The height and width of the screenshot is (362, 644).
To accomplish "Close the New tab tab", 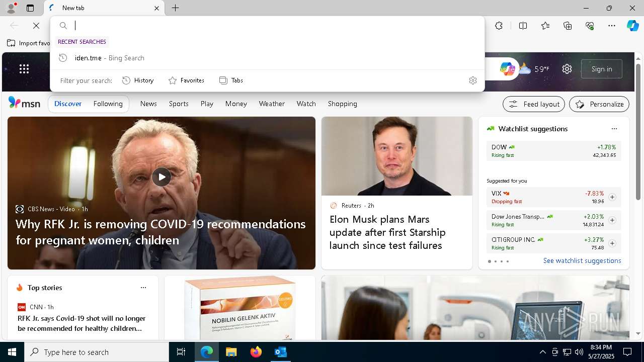I will pyautogui.click(x=156, y=8).
